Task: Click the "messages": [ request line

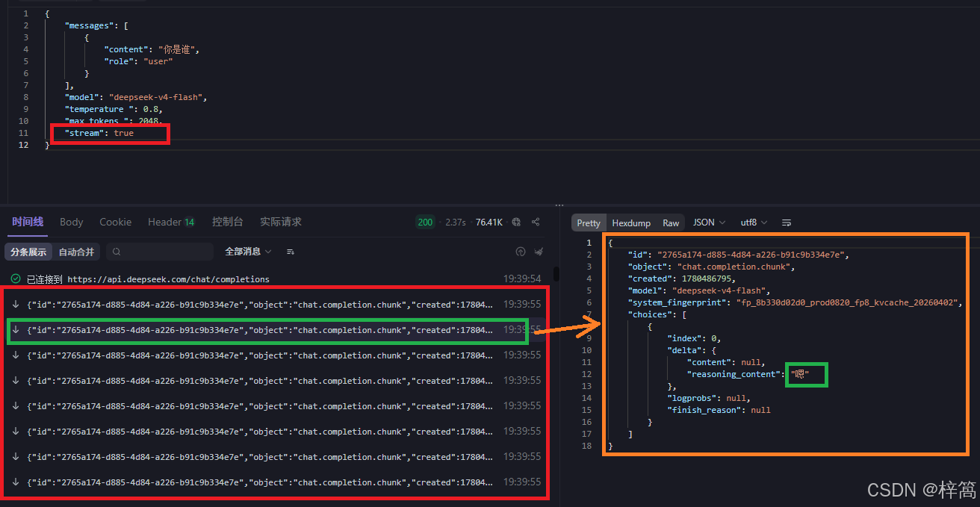Action: pos(96,25)
